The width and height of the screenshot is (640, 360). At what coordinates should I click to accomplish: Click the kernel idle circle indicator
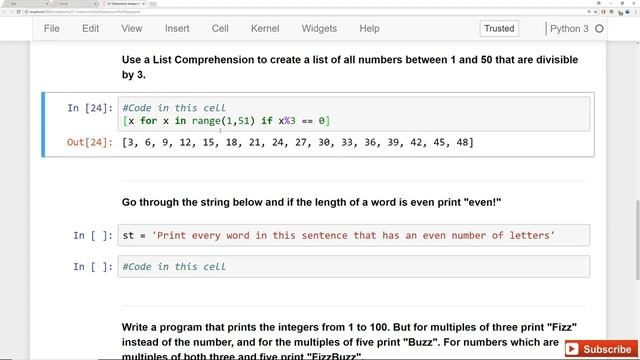[599, 29]
